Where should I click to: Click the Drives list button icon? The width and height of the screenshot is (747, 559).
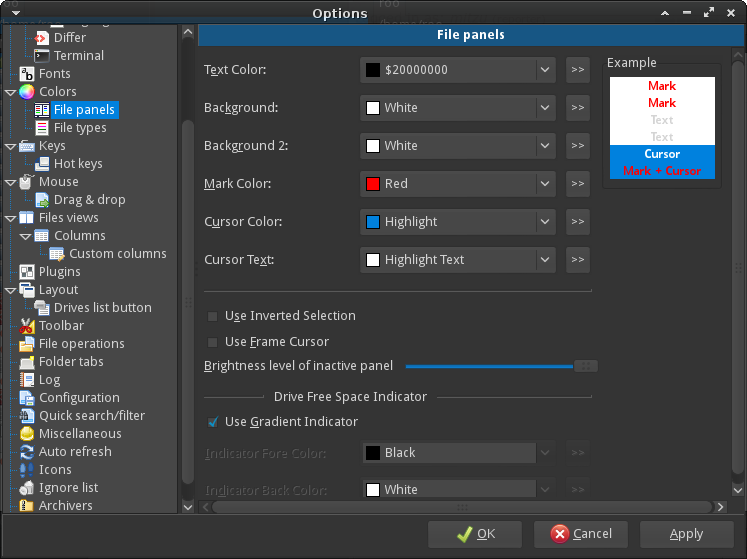point(41,308)
